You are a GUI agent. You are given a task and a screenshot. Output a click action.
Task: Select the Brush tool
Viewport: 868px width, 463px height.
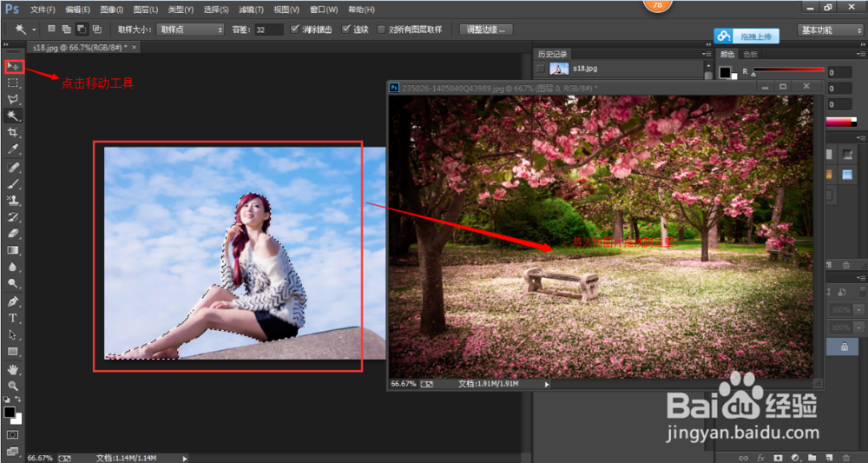point(13,183)
